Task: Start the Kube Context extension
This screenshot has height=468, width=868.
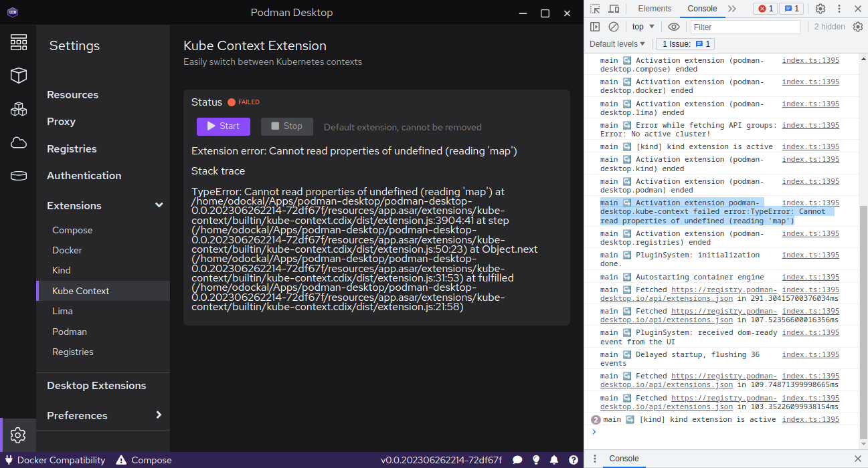Action: 224,126
